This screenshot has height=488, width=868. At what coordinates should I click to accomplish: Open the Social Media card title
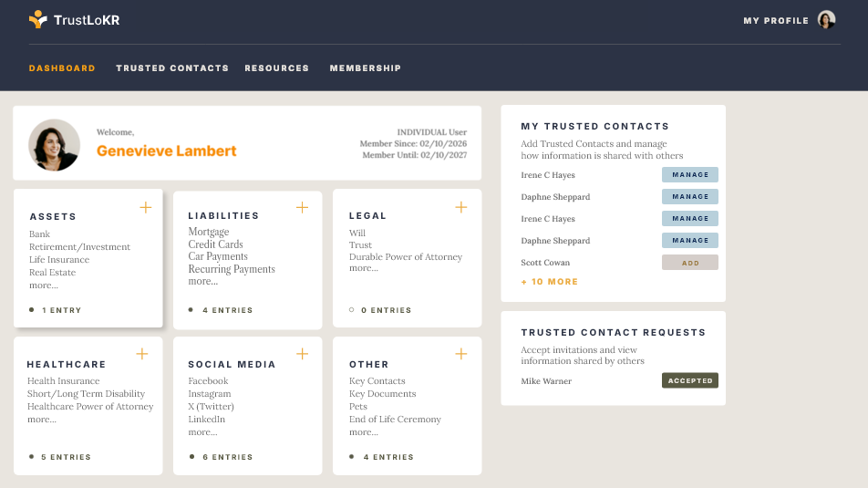[x=232, y=364]
